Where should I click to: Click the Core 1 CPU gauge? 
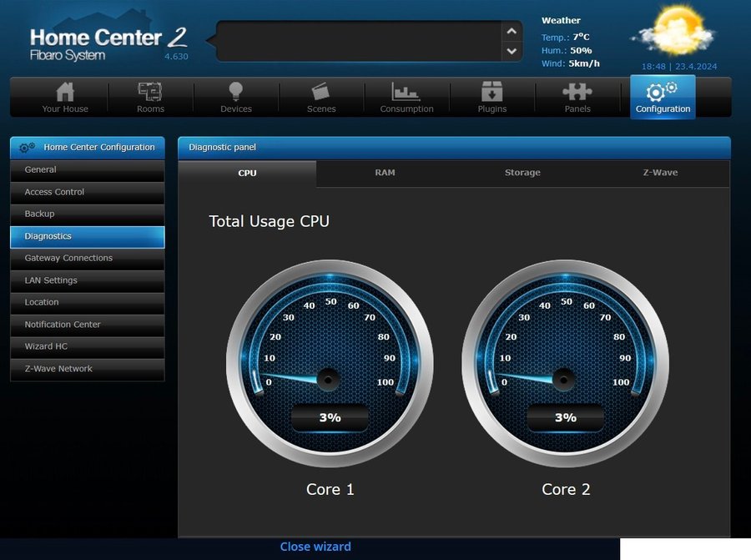tap(330, 363)
